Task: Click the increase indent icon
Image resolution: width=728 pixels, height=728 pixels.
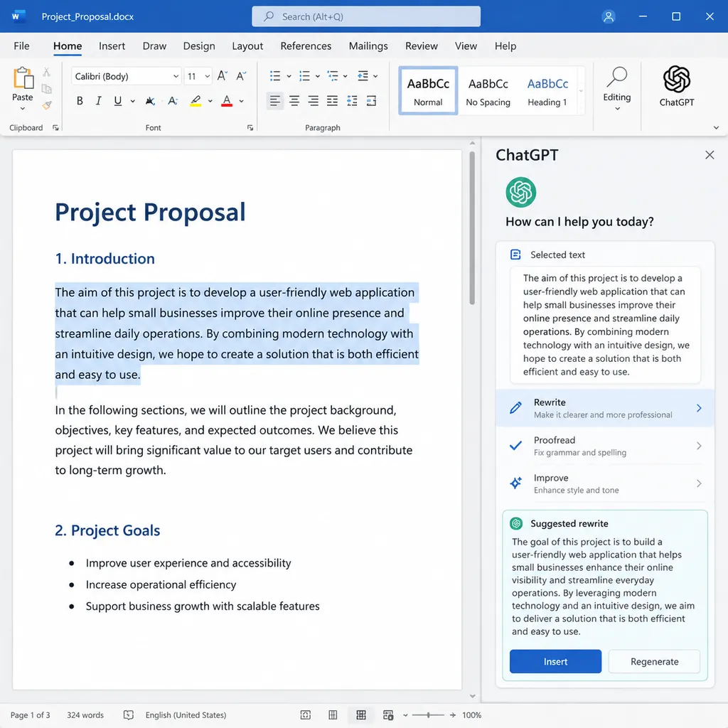Action: coord(363,75)
